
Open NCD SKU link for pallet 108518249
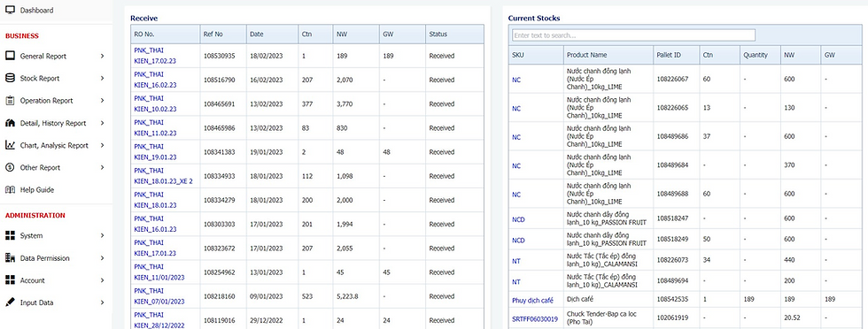(x=519, y=241)
